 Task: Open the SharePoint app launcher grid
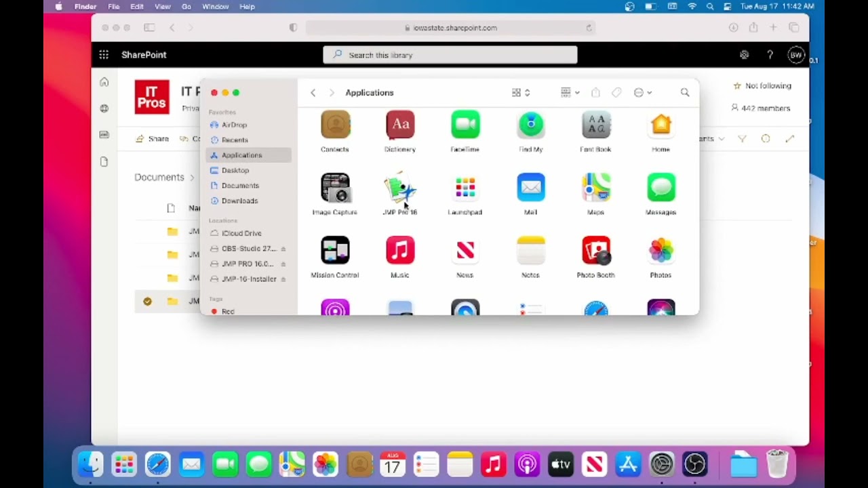pyautogui.click(x=104, y=55)
